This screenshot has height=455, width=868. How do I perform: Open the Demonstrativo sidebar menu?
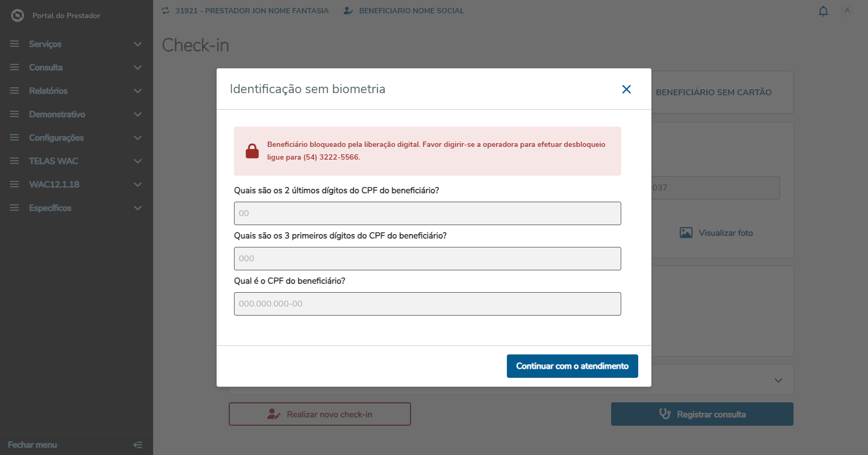coord(57,114)
